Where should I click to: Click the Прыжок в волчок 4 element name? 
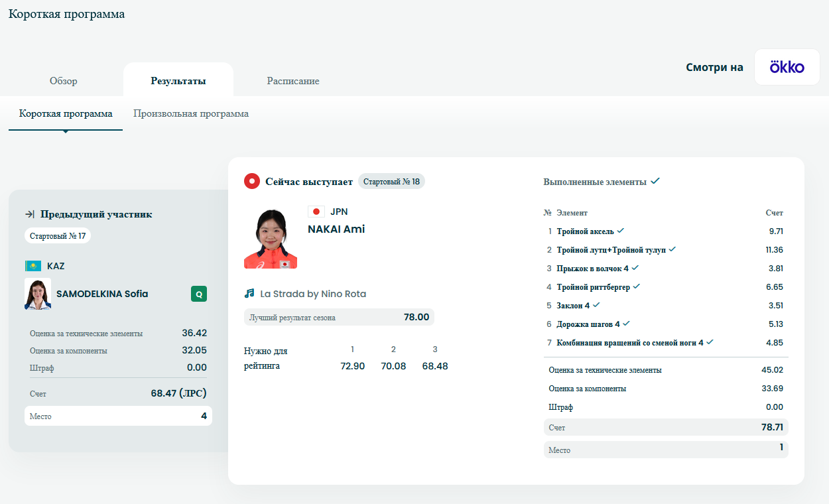pyautogui.click(x=593, y=269)
